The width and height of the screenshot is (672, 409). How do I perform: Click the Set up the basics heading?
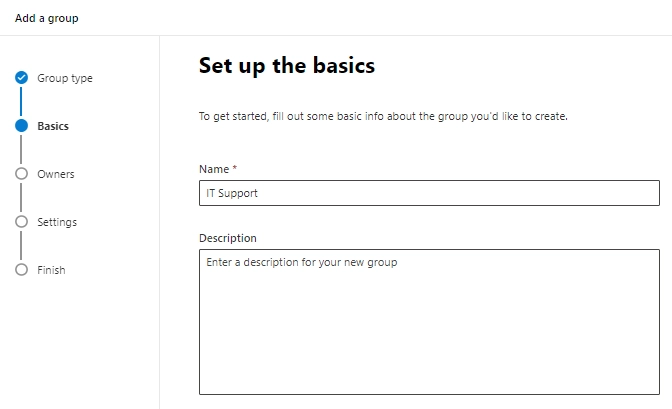tap(287, 66)
